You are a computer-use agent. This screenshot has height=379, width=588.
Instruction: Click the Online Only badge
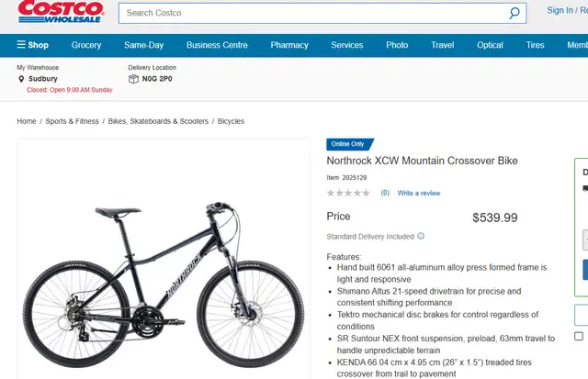coord(350,144)
